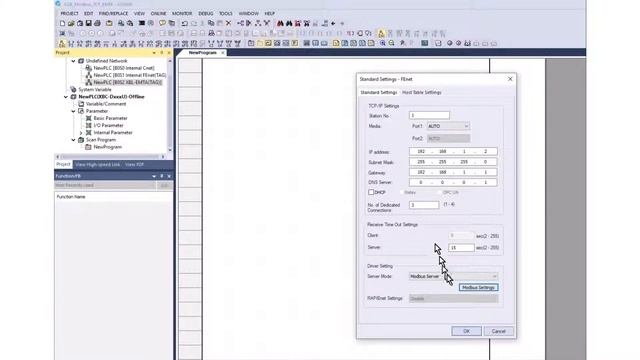The image size is (640, 360).
Task: Click the first Find binoculars icon
Action: coord(280,24)
